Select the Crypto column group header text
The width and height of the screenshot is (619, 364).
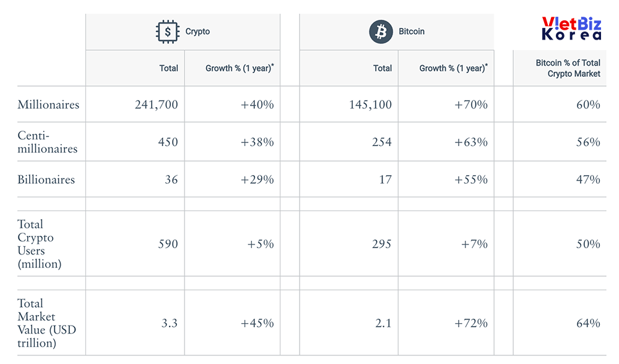(x=197, y=32)
